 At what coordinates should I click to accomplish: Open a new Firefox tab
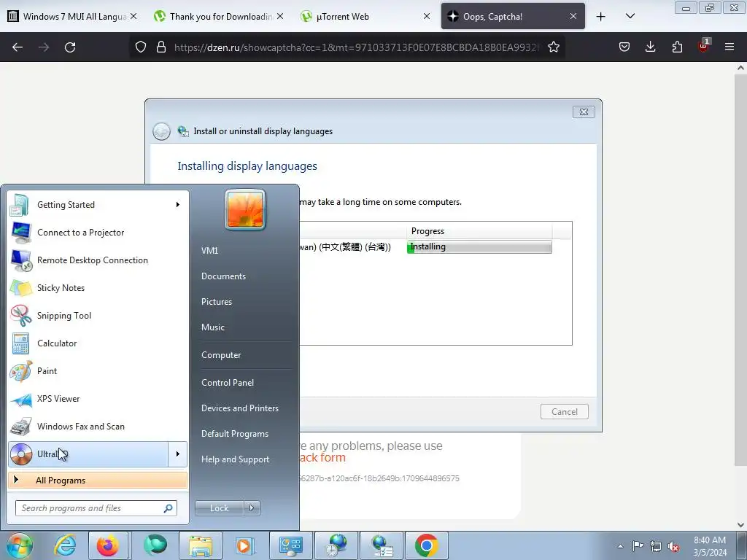(x=601, y=17)
